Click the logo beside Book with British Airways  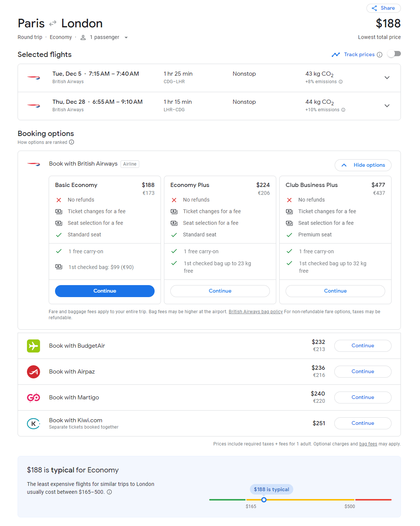pos(34,164)
